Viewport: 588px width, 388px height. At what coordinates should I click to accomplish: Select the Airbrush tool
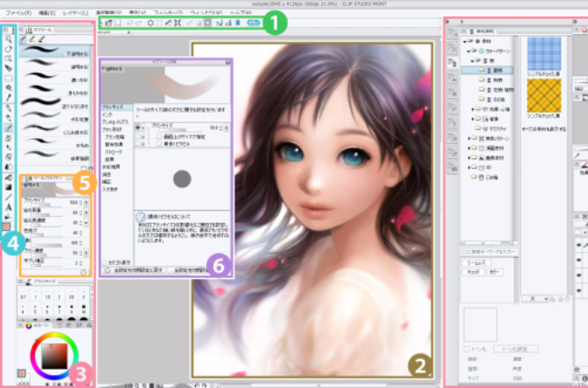tap(8, 138)
